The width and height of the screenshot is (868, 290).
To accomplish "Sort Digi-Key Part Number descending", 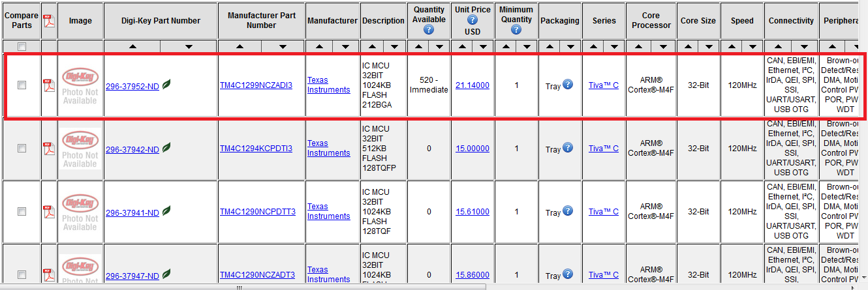I will click(189, 47).
